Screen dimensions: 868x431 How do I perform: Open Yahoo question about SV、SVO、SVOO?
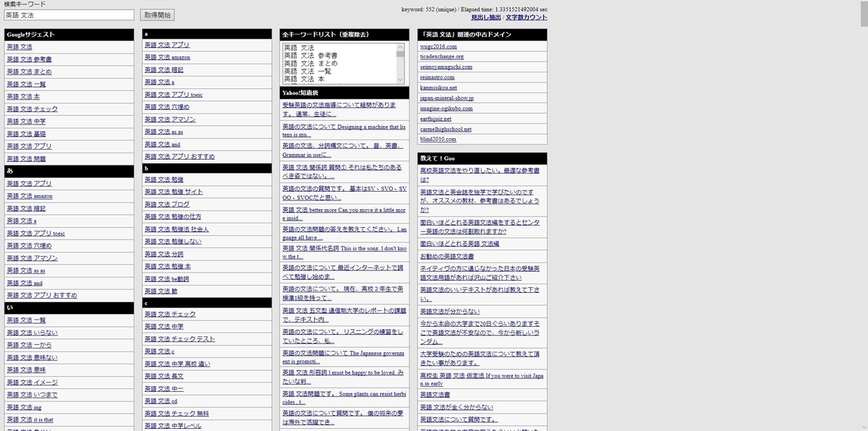(344, 192)
